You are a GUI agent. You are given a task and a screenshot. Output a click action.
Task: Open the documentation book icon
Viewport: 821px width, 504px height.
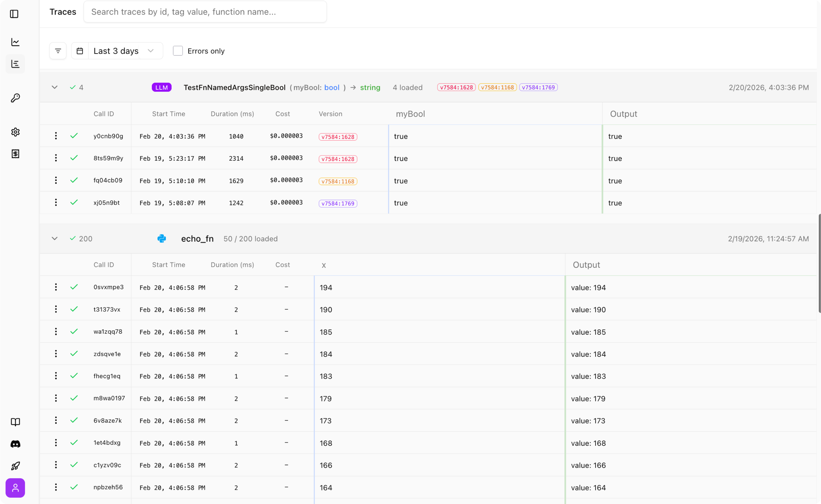[15, 422]
